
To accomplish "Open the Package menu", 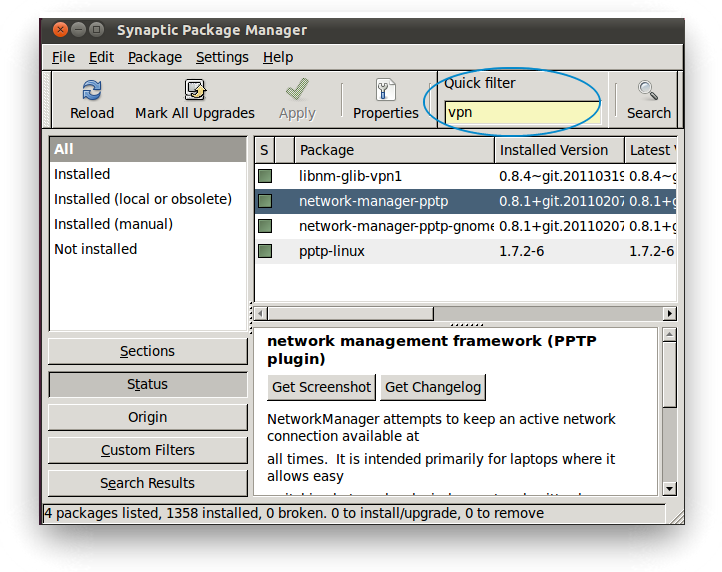I will tap(155, 57).
